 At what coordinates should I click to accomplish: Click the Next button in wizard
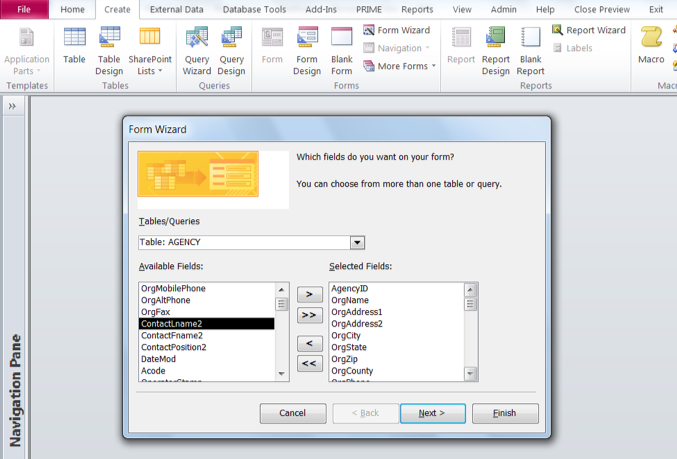(432, 413)
